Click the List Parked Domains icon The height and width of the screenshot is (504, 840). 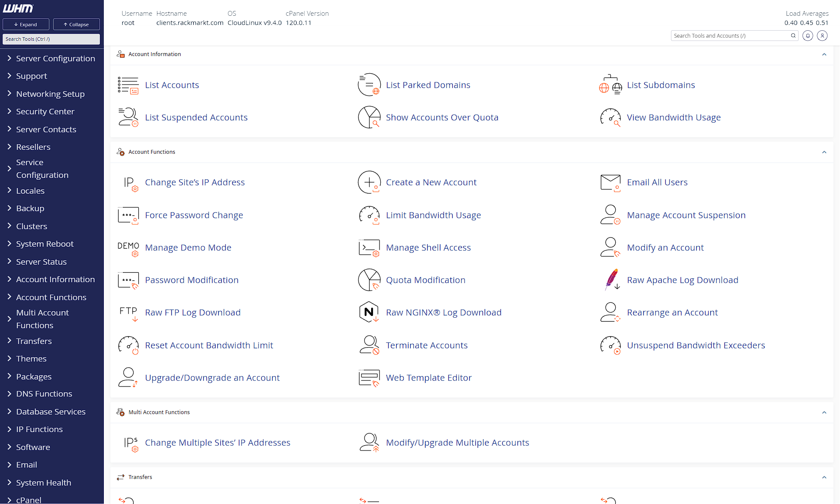[x=369, y=85]
